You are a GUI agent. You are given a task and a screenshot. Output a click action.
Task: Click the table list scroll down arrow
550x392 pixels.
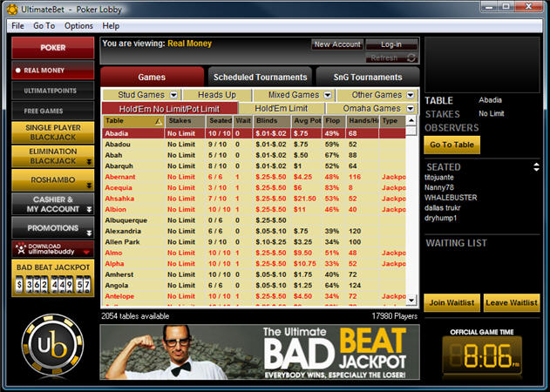point(411,300)
